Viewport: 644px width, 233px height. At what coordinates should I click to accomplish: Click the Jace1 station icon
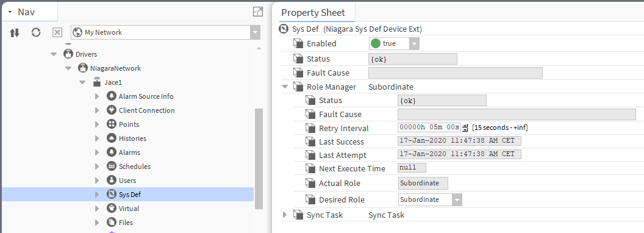[x=97, y=82]
